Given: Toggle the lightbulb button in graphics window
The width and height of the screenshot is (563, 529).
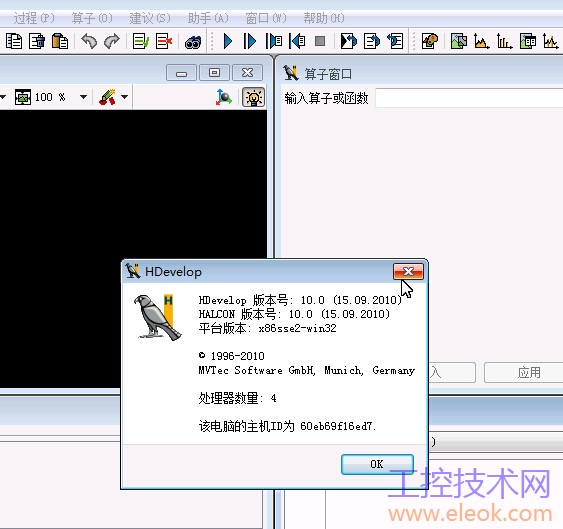Looking at the screenshot, I should pos(253,97).
